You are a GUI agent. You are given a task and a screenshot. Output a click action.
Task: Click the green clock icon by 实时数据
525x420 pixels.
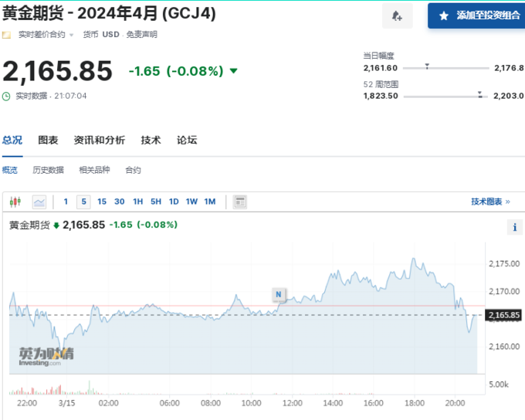click(x=6, y=97)
